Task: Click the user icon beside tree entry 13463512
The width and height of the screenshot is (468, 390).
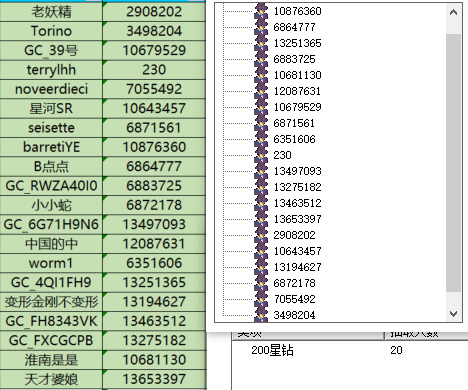Action: pyautogui.click(x=261, y=203)
